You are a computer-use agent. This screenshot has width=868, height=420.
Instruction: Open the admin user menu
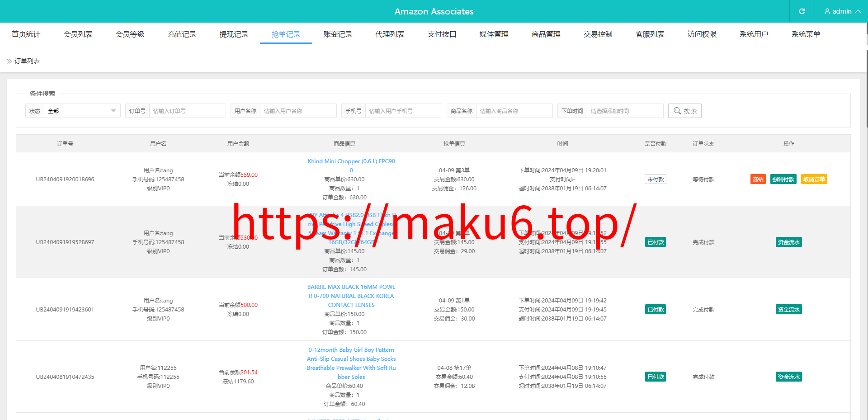tap(842, 11)
